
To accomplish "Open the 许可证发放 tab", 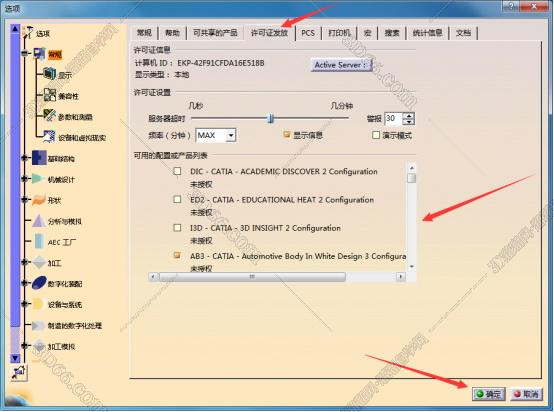I will (269, 33).
